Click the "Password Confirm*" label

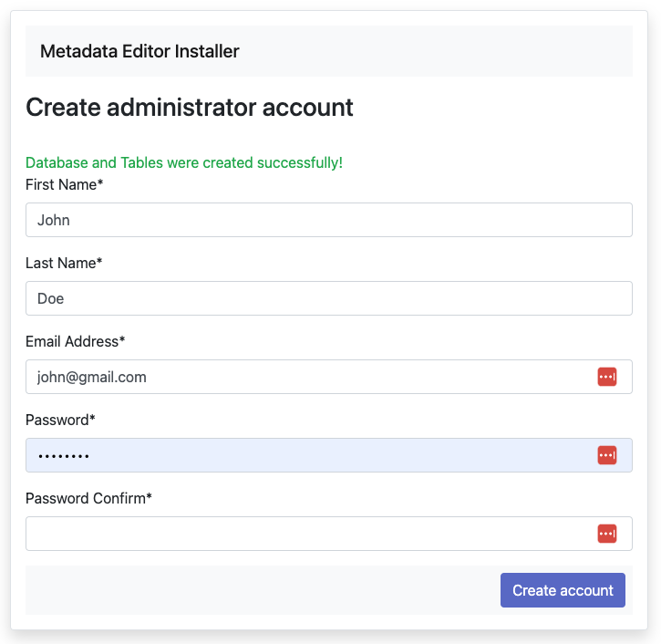click(88, 499)
